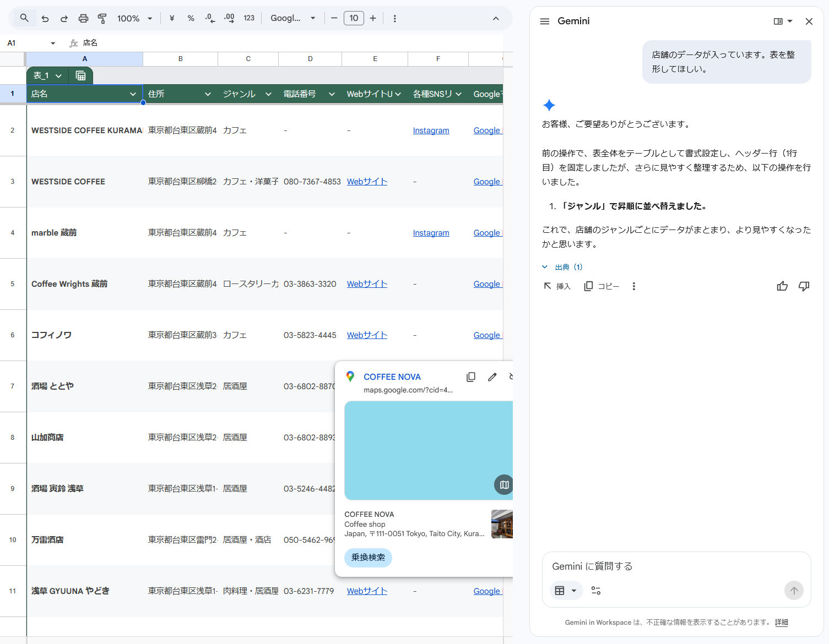The image size is (829, 644).
Task: Decrease decimal places for selection
Action: 209,18
